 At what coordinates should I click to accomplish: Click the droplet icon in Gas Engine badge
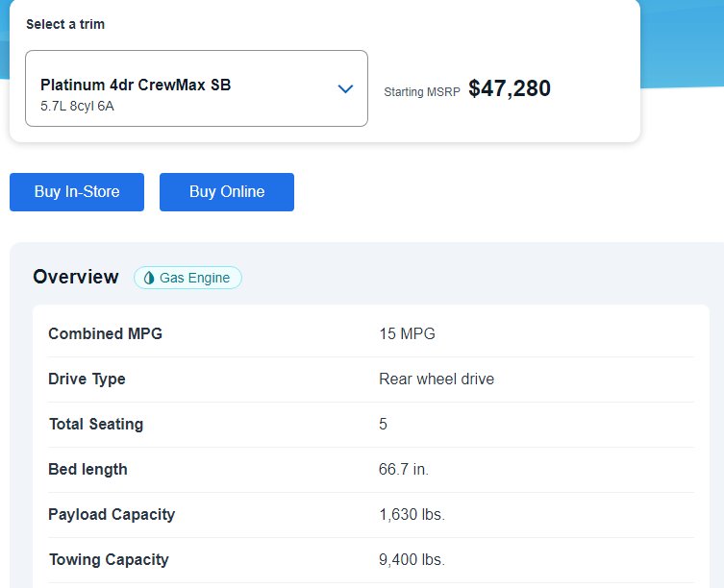(149, 278)
